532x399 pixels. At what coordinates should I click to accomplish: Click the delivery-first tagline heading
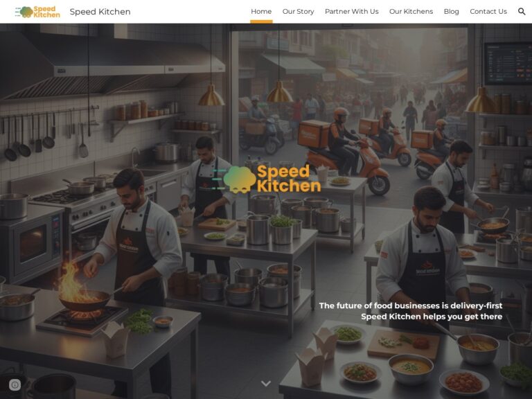coord(411,305)
